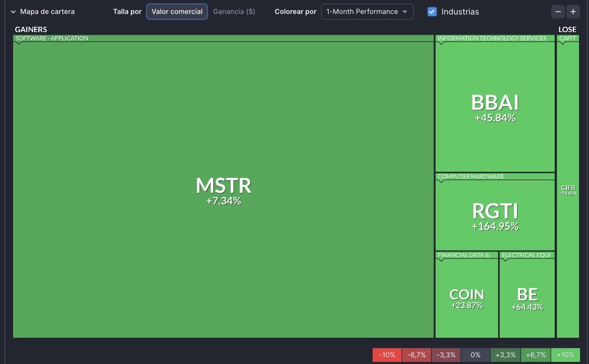Uncheck the Industrias checkbox
Viewport: 589px width, 364px height.
tap(432, 12)
